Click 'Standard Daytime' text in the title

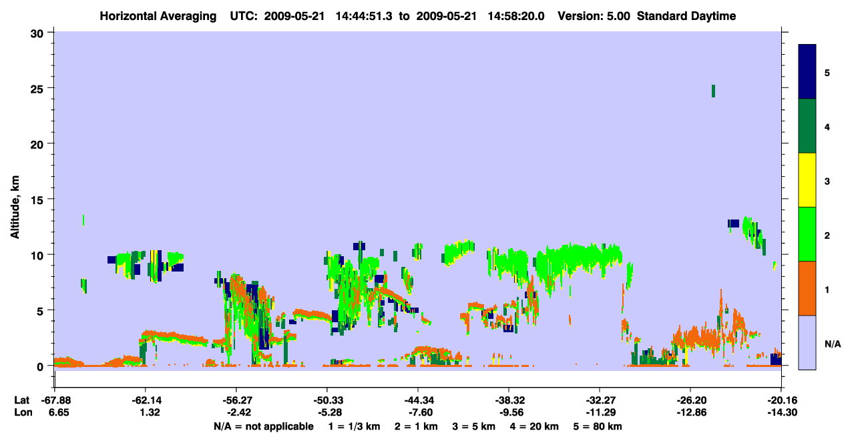point(686,16)
